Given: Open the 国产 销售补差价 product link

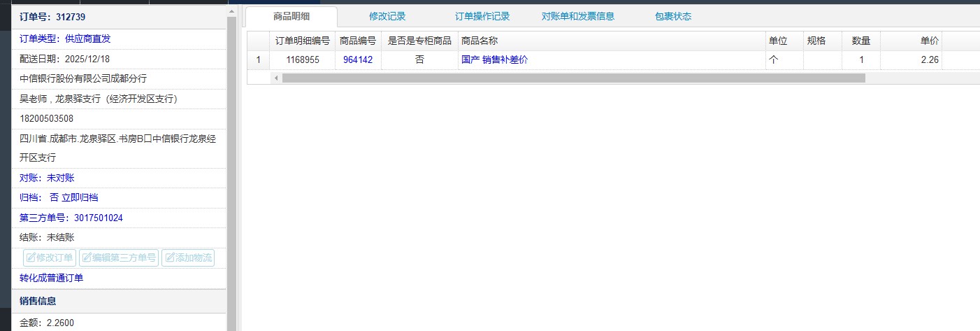Looking at the screenshot, I should tap(494, 60).
